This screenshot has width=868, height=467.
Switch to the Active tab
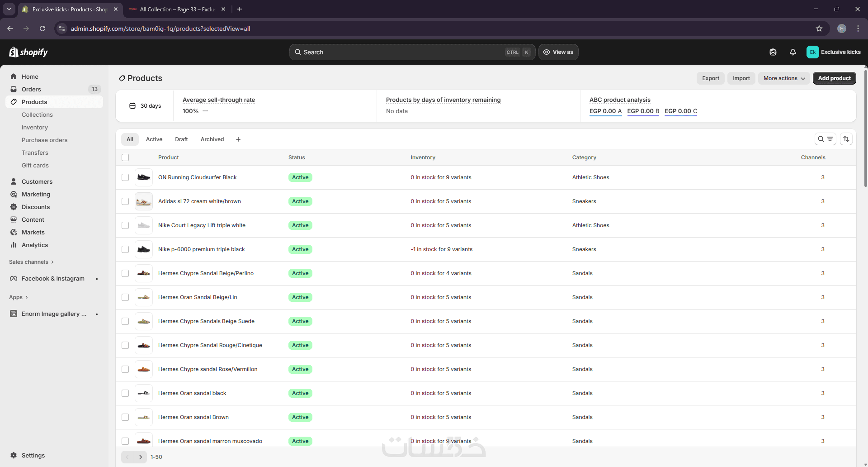(154, 139)
